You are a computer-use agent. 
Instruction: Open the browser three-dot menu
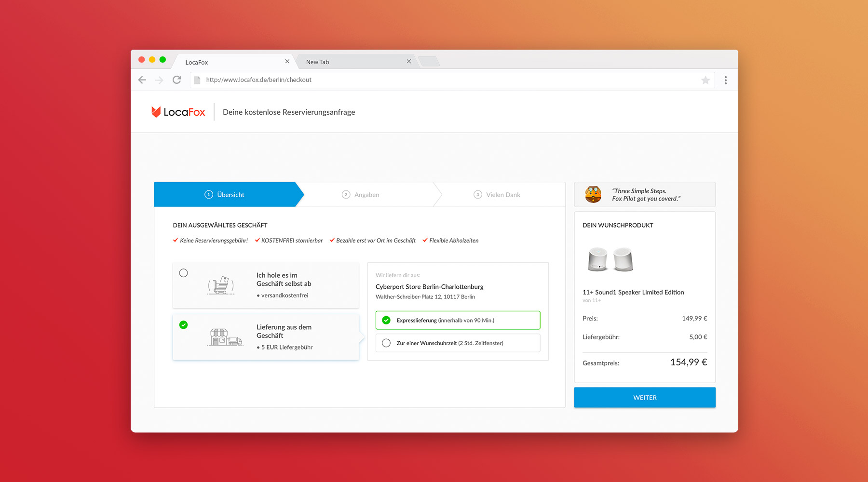coord(725,80)
